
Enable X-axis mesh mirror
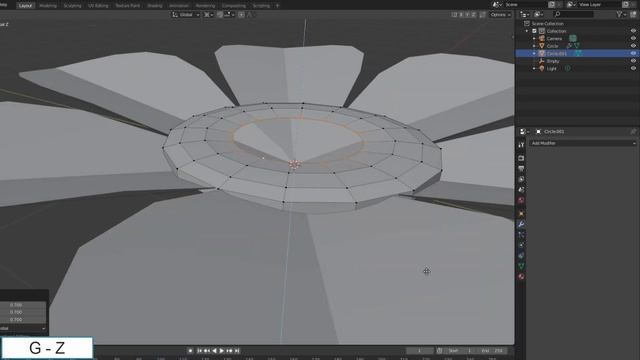coord(461,15)
